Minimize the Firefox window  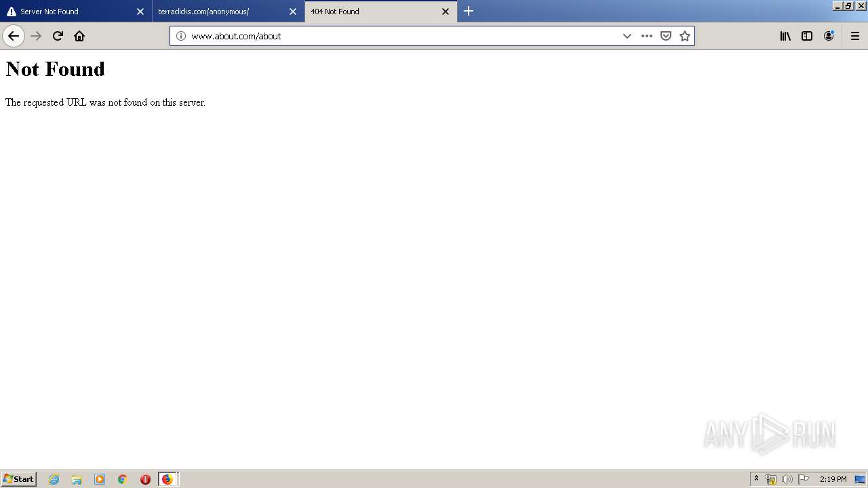[x=837, y=5]
